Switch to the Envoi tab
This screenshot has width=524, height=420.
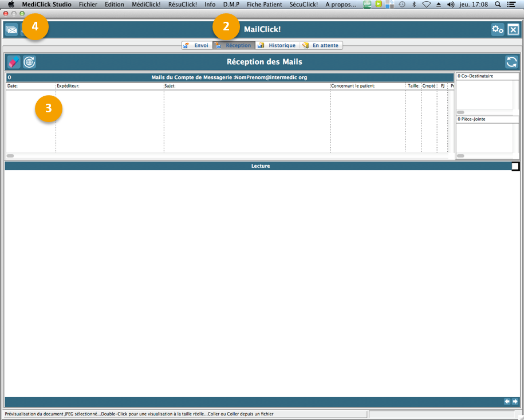pyautogui.click(x=196, y=45)
